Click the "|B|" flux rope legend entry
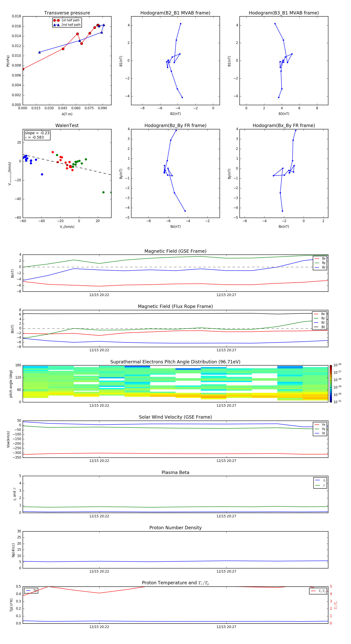This screenshot has height=644, width=351. [320, 327]
